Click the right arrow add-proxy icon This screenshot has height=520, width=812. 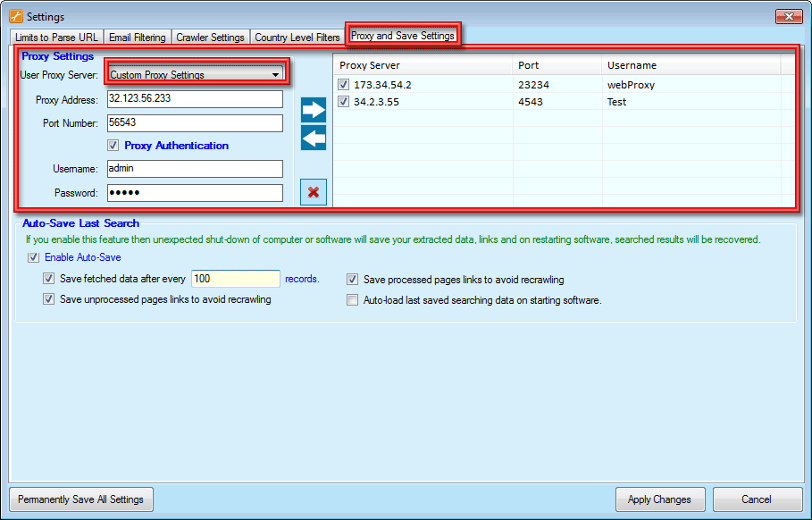[314, 110]
